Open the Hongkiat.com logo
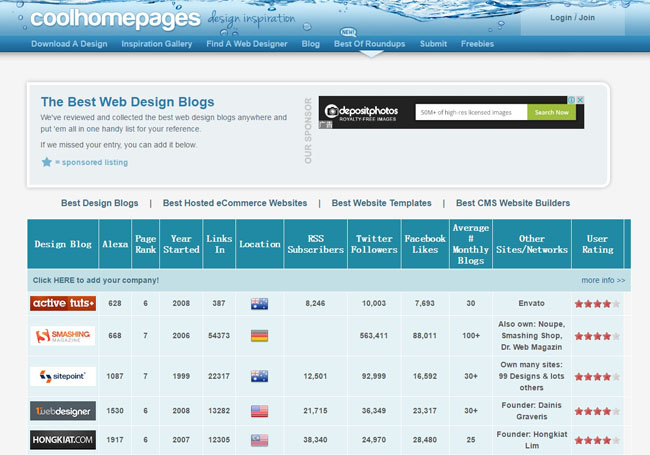The image size is (650, 455). tap(63, 438)
